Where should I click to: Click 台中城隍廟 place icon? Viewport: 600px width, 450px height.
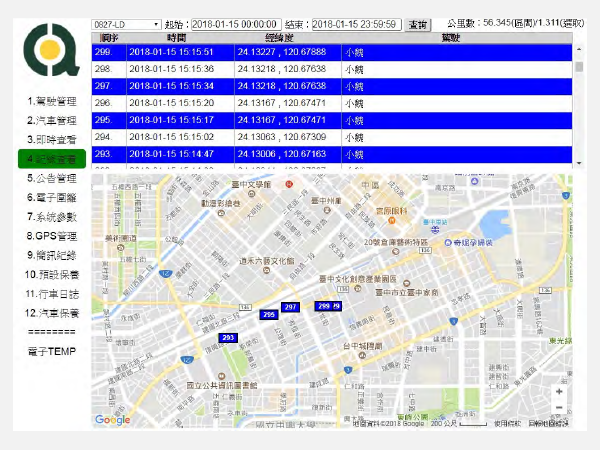362,355
